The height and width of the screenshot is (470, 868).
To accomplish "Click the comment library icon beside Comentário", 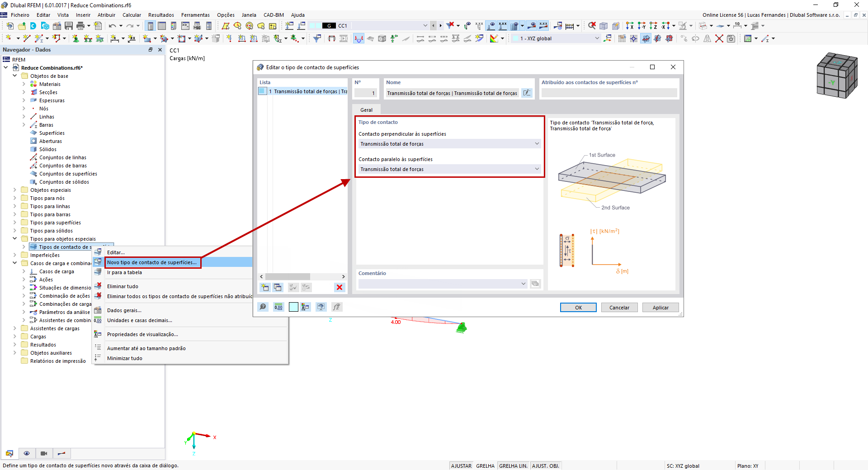I will pos(535,284).
